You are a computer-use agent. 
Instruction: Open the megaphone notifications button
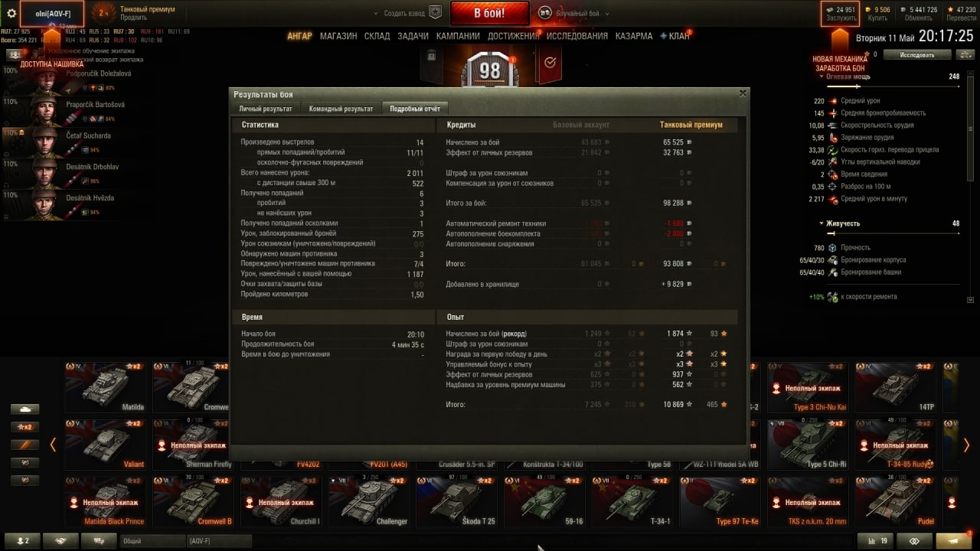(x=954, y=540)
